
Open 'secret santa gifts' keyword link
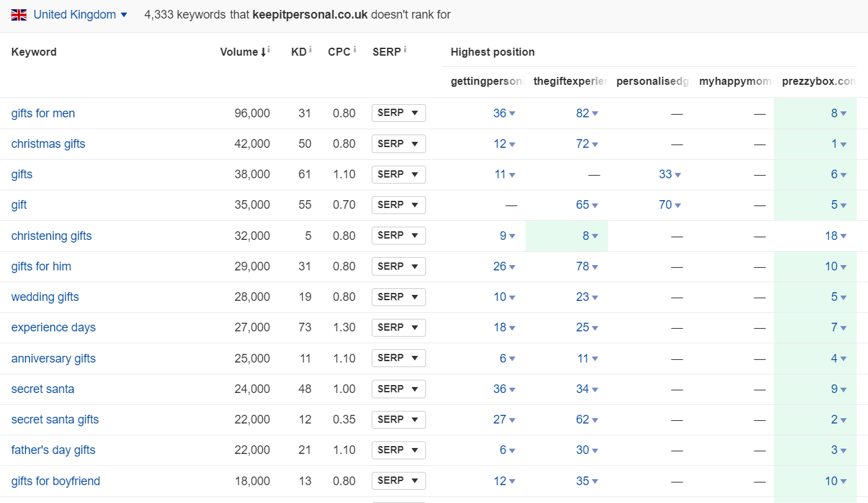tap(55, 419)
